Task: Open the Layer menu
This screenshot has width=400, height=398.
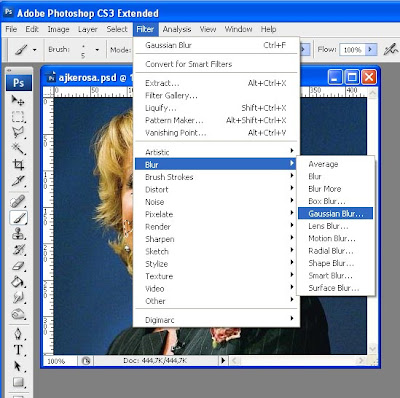Action: [88, 29]
